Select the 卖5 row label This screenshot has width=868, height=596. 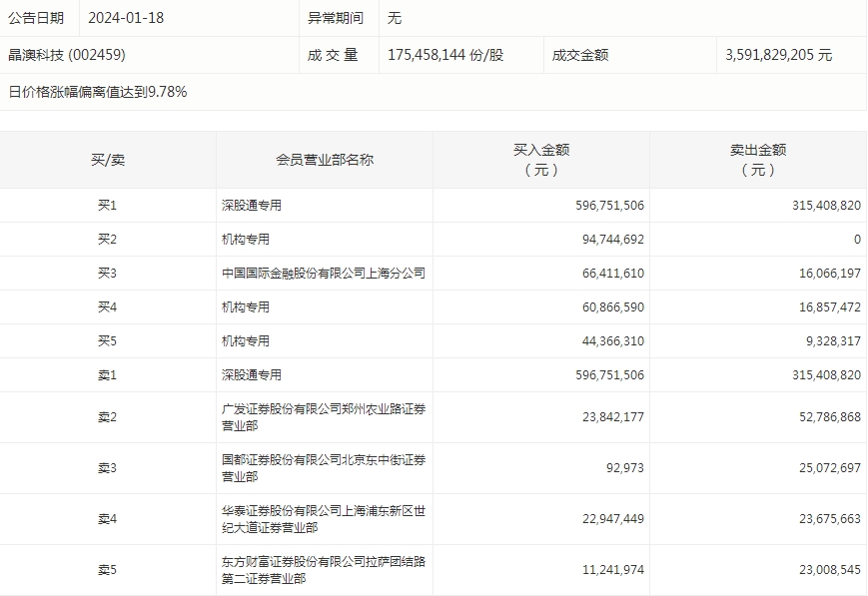[x=108, y=570]
